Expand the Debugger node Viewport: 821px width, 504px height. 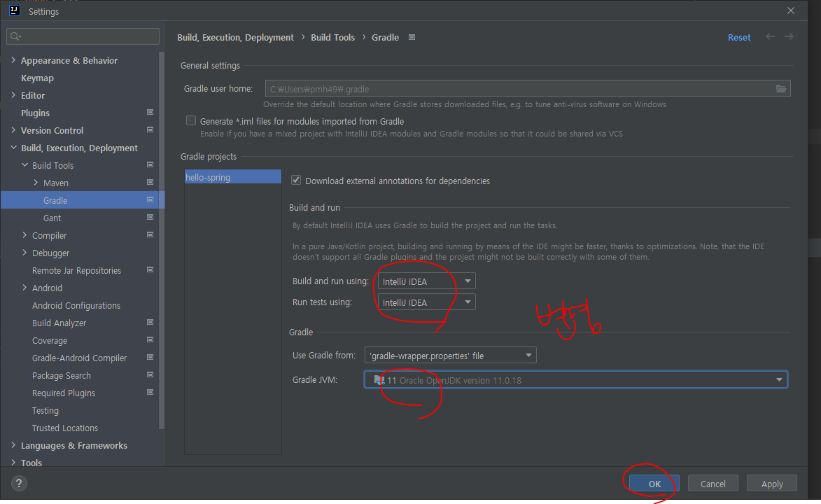[x=24, y=253]
